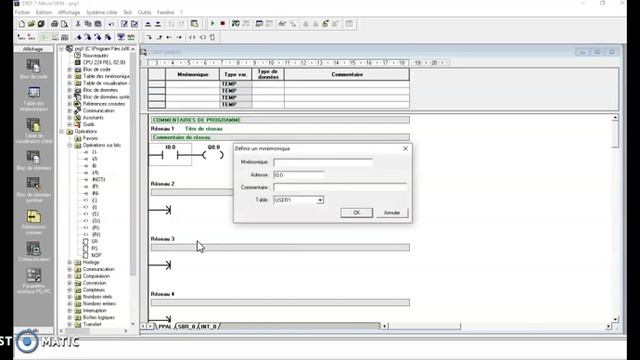This screenshot has width=640, height=360.
Task: Click the Print preview toolbar icon
Action: (64, 24)
